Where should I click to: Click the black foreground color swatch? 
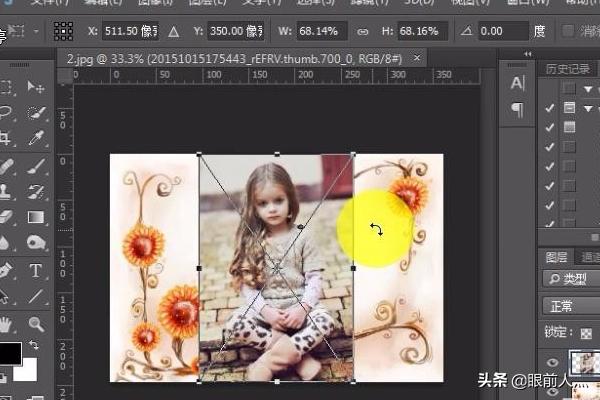pos(10,353)
